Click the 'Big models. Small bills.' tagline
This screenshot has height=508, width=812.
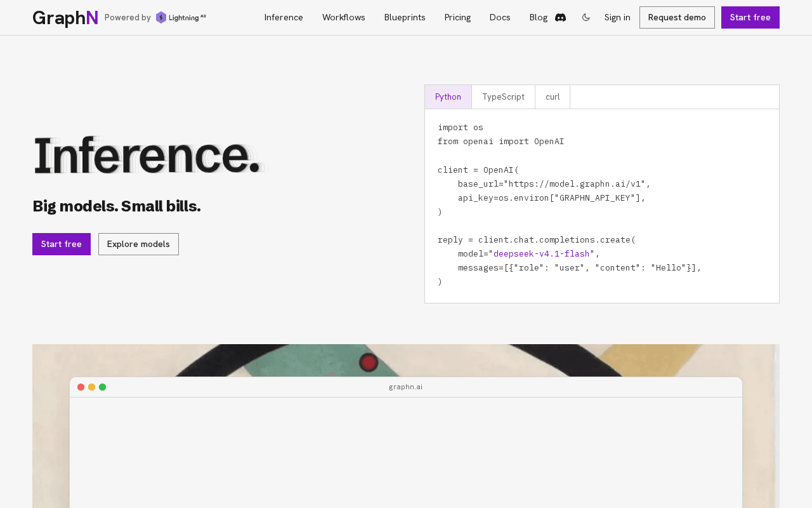(x=117, y=206)
